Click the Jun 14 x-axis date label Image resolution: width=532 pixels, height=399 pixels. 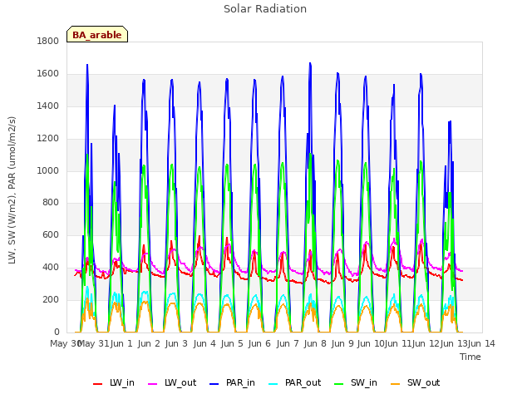[x=481, y=343]
